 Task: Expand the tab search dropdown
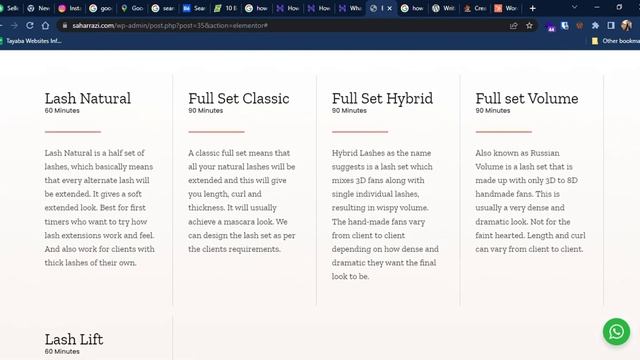click(574, 7)
